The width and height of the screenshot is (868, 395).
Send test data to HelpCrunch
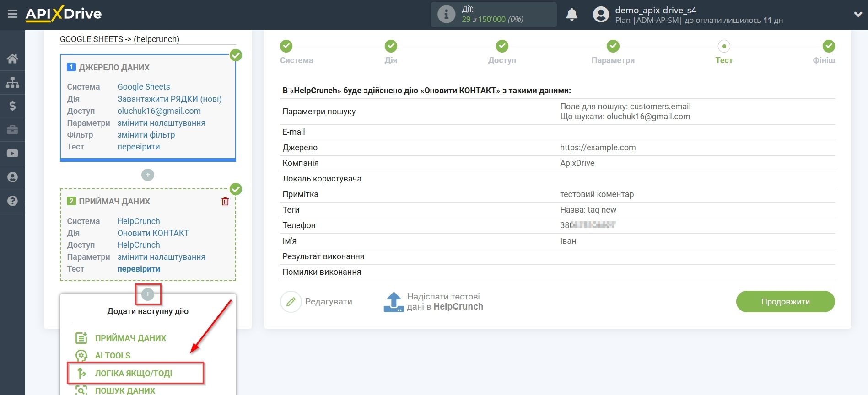[x=433, y=302]
